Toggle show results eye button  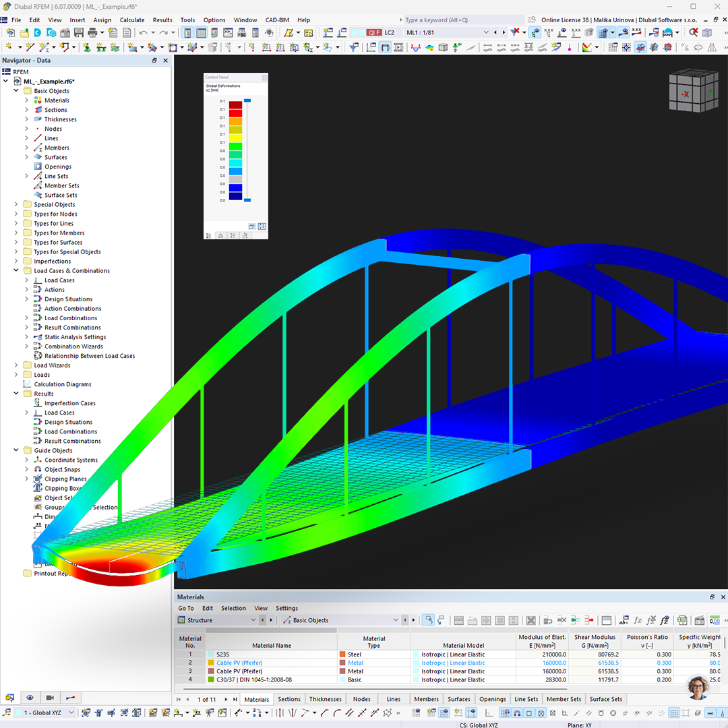coord(535,32)
